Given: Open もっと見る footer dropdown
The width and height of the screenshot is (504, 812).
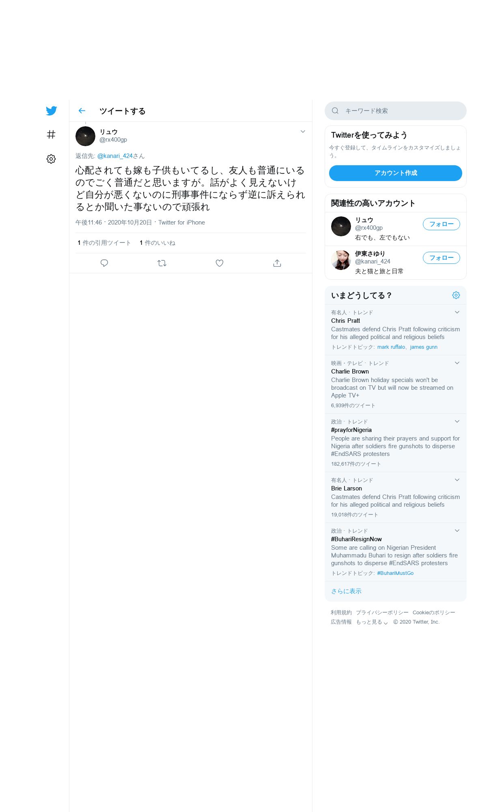Looking at the screenshot, I should [x=372, y=622].
